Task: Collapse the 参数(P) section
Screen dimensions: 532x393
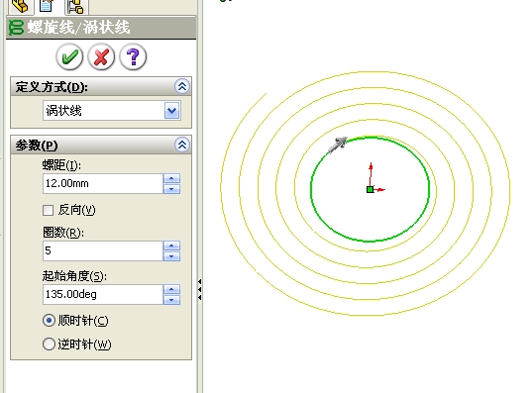Action: click(x=182, y=145)
